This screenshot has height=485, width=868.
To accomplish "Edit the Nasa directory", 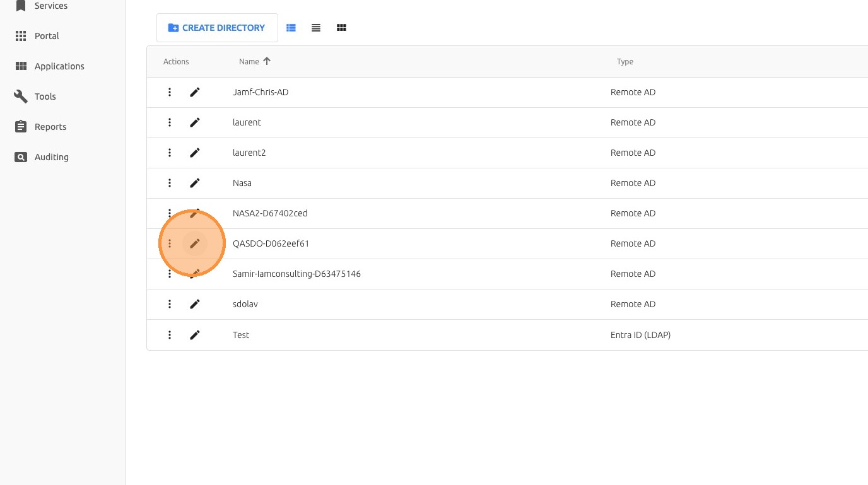I will pyautogui.click(x=195, y=183).
